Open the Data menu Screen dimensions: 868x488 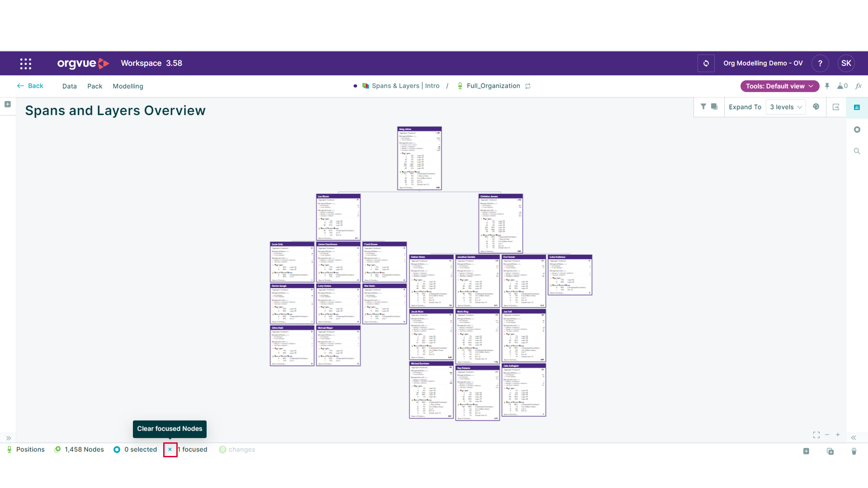pyautogui.click(x=70, y=86)
